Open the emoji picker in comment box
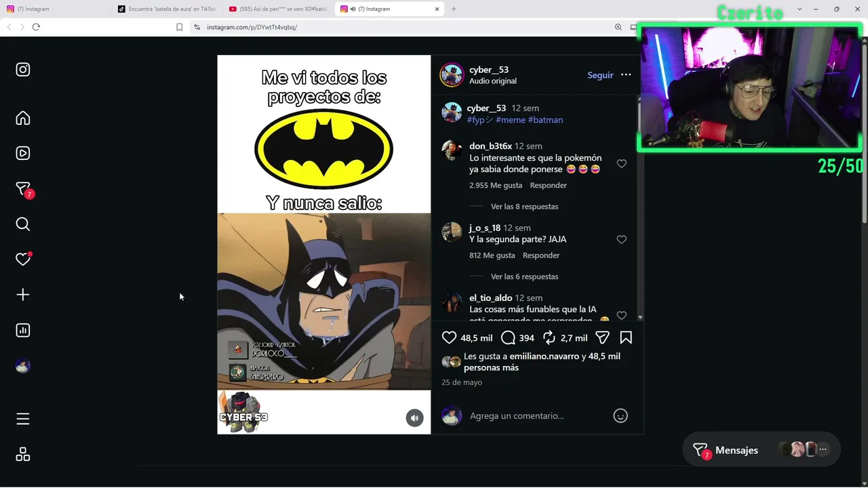The width and height of the screenshot is (868, 488). click(x=620, y=415)
